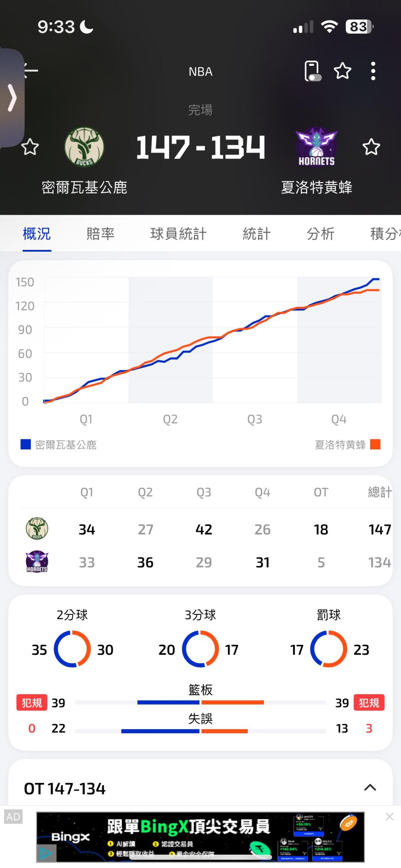This screenshot has height=868, width=401.
Task: Tap the orange Hornets legend swatch
Action: tap(375, 445)
